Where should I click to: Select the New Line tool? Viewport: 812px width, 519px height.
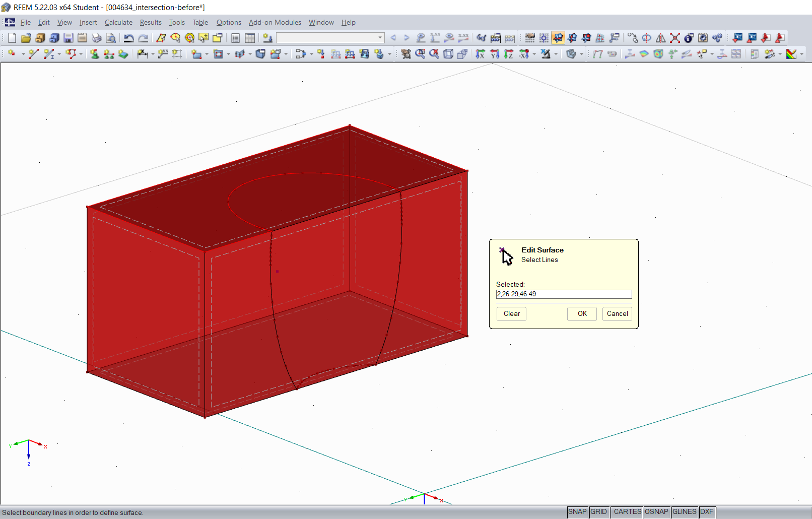33,54
